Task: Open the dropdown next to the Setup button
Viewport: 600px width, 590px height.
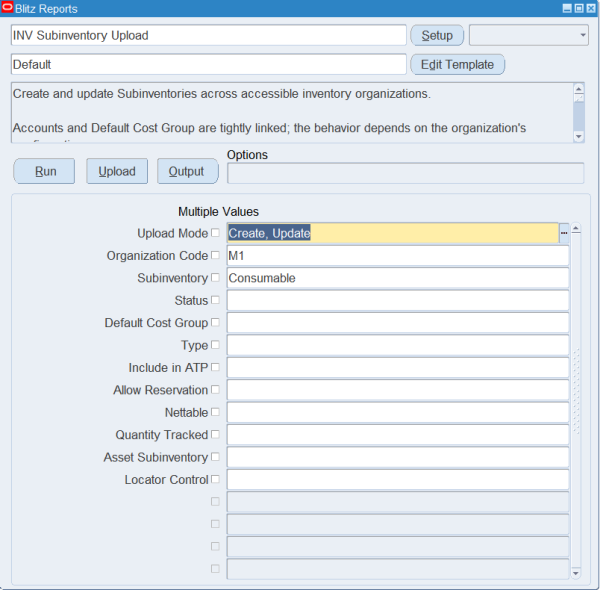Action: (x=528, y=35)
